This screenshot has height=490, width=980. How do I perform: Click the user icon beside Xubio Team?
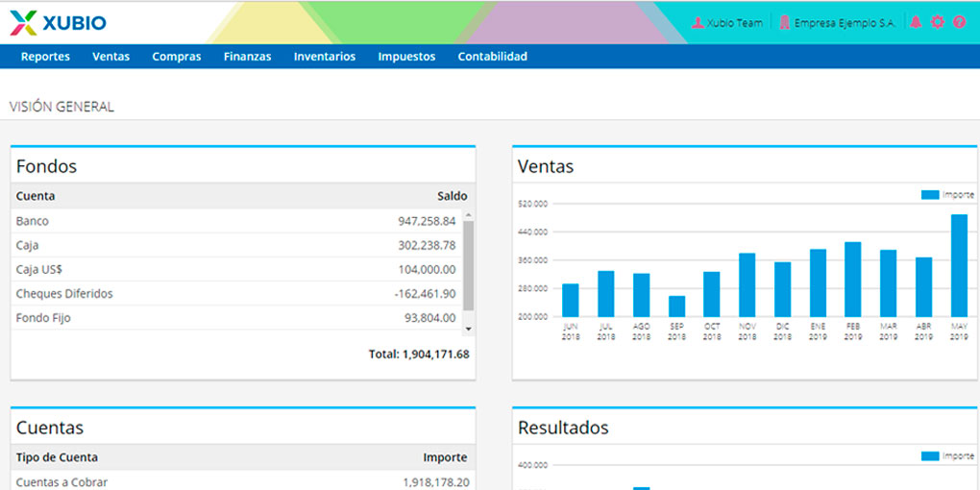click(698, 22)
